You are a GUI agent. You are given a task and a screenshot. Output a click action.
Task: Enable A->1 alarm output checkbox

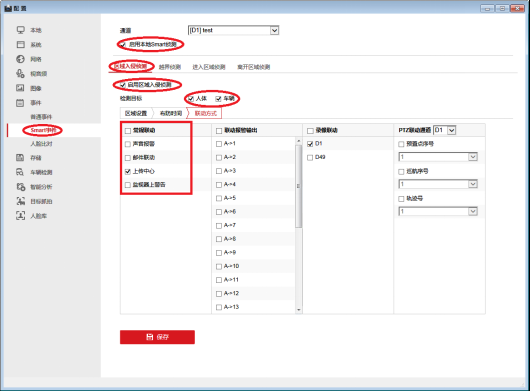(219, 144)
